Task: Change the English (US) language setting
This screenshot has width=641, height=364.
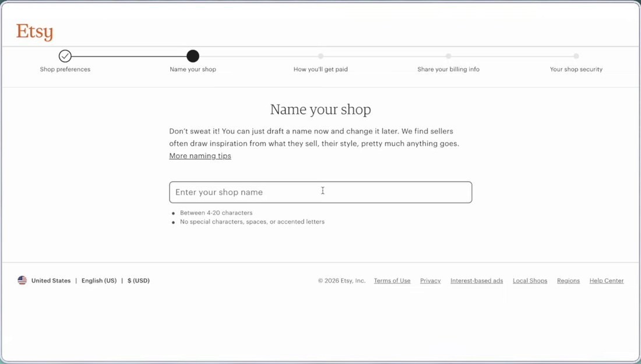Action: coord(99,281)
